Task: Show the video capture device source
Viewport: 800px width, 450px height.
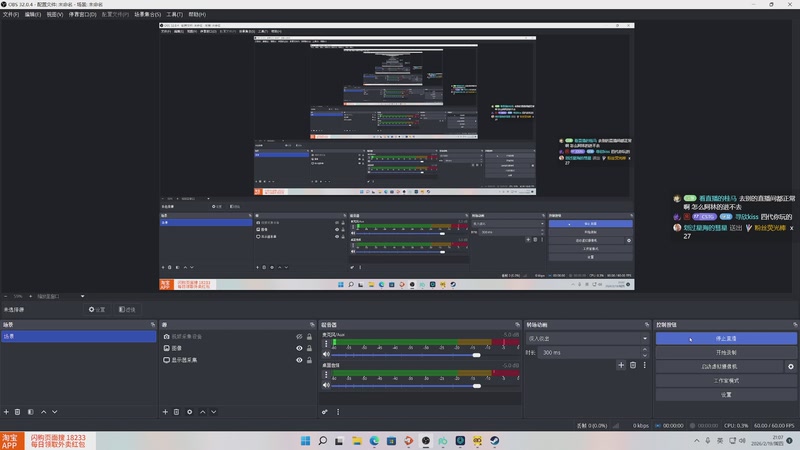Action: coord(299,337)
